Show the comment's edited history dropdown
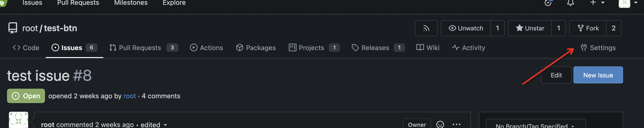Viewport: 644px width, 128px height. click(154, 124)
